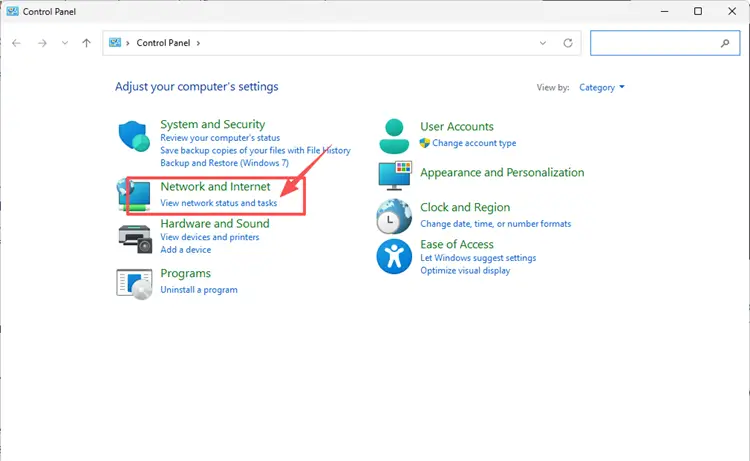
Task: Click the Network and Internet globe icon
Action: 134,194
